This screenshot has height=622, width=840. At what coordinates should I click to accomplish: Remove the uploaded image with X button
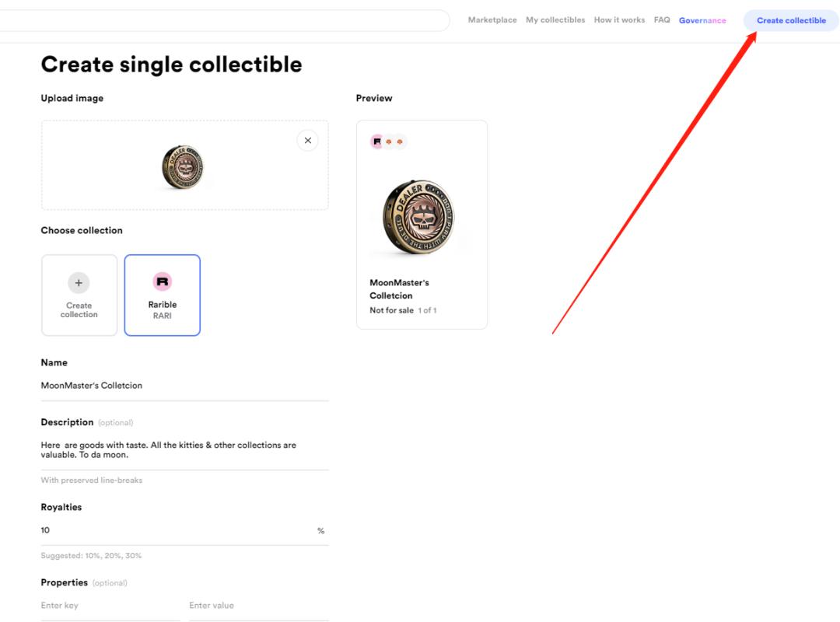(307, 141)
